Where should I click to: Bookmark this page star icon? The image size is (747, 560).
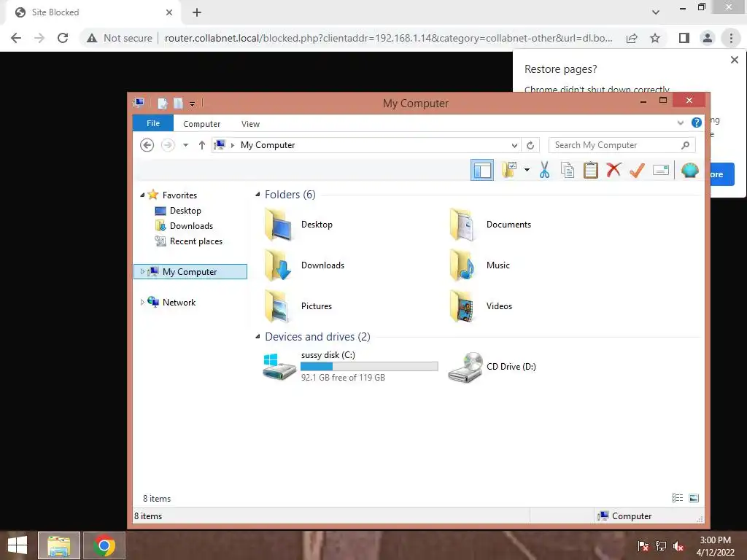655,38
